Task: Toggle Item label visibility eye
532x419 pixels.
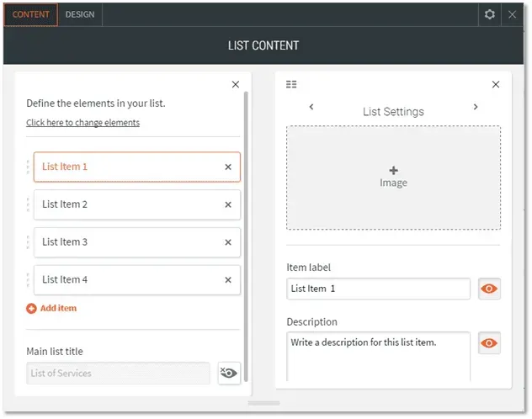Action: [x=489, y=289]
